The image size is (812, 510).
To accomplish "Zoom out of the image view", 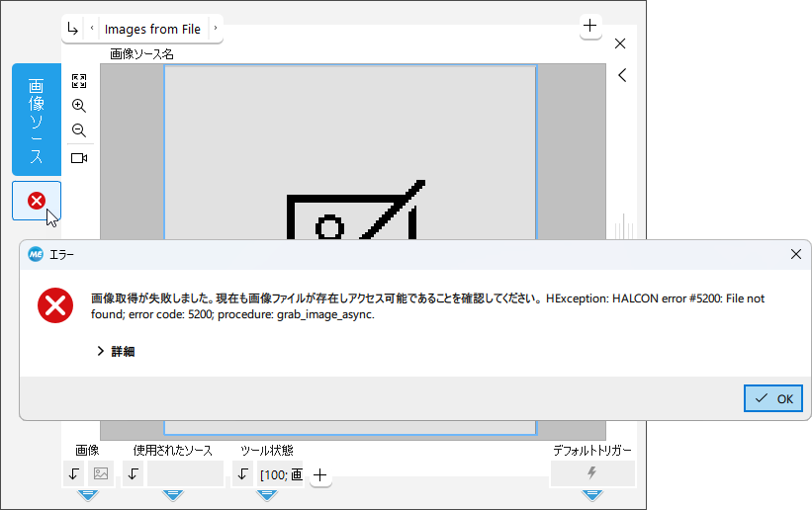I will [79, 130].
